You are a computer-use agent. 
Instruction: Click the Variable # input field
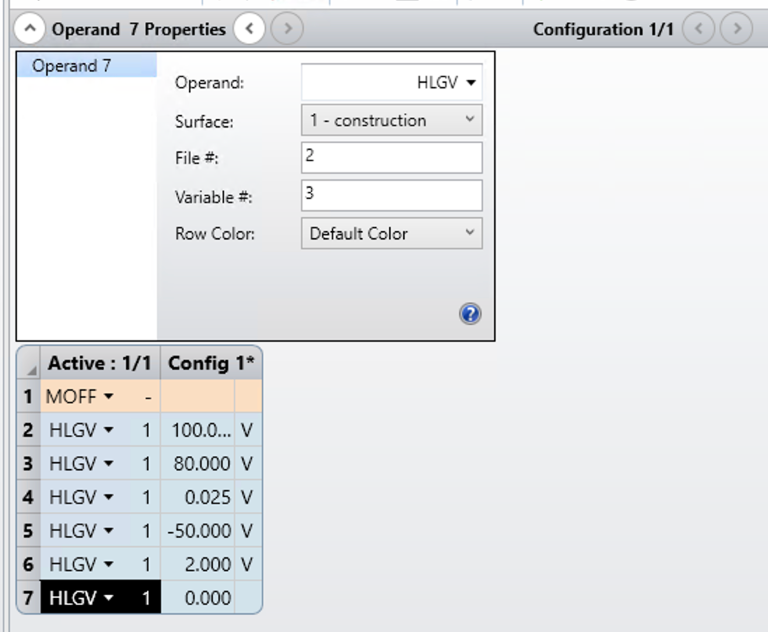392,195
